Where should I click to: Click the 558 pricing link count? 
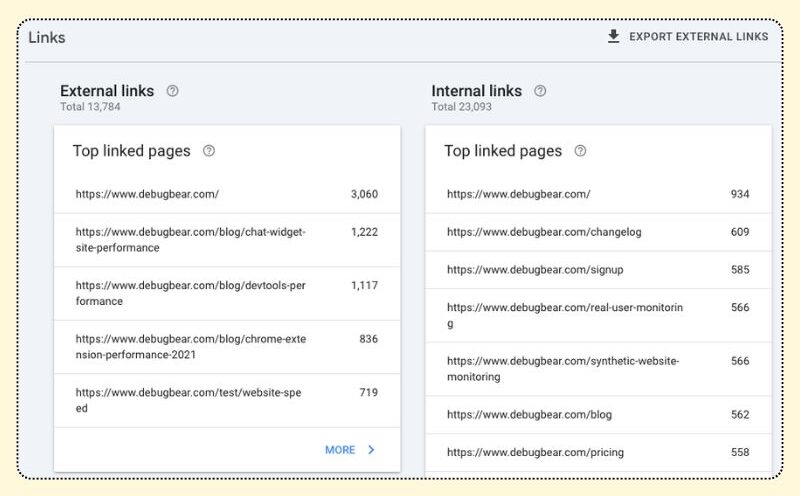click(x=740, y=453)
